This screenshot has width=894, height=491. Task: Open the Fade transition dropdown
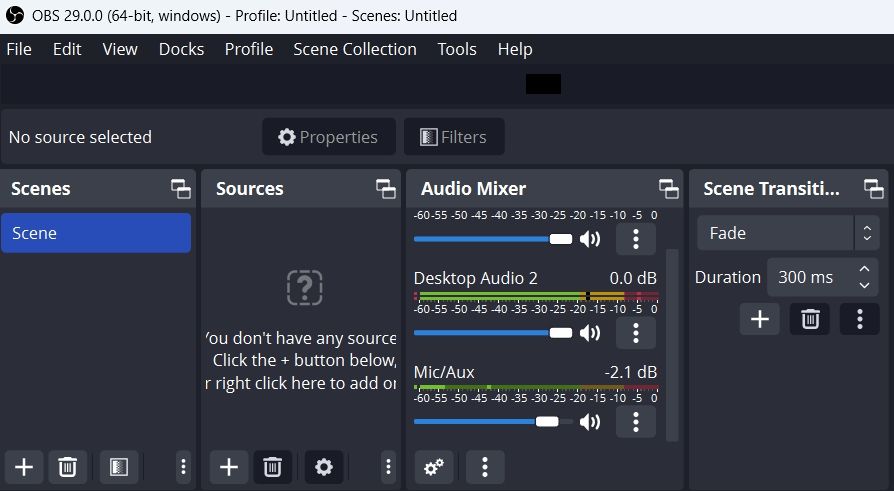click(x=789, y=233)
